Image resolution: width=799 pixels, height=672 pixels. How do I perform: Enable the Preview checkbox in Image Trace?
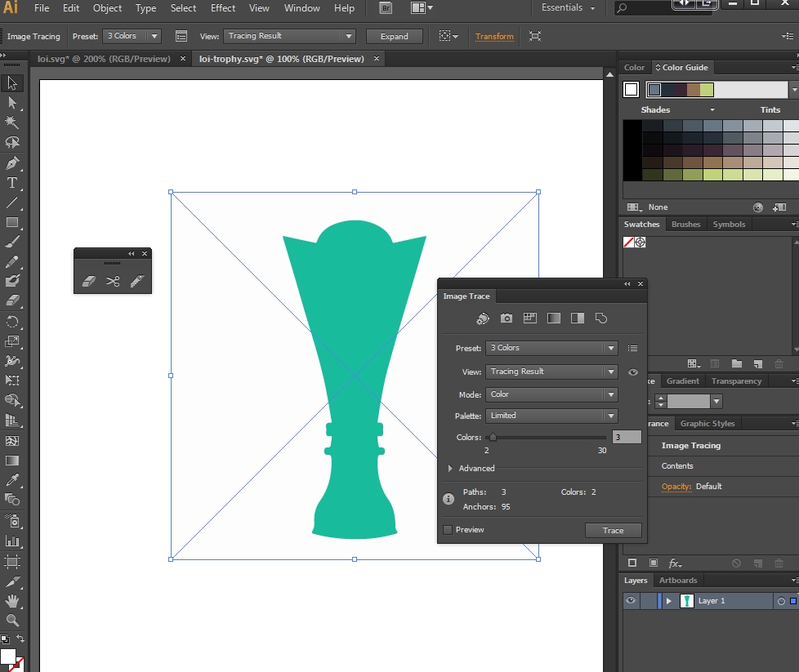[x=448, y=530]
